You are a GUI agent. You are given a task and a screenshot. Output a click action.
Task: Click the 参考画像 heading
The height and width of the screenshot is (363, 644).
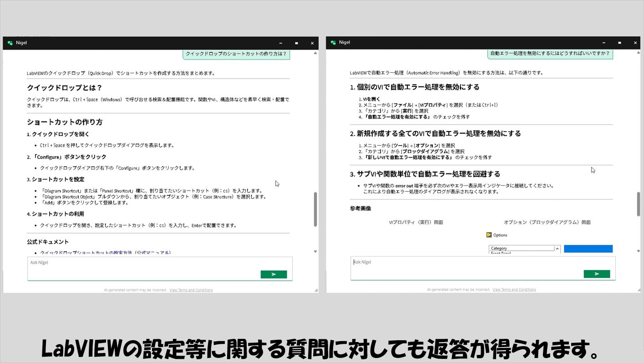point(360,208)
